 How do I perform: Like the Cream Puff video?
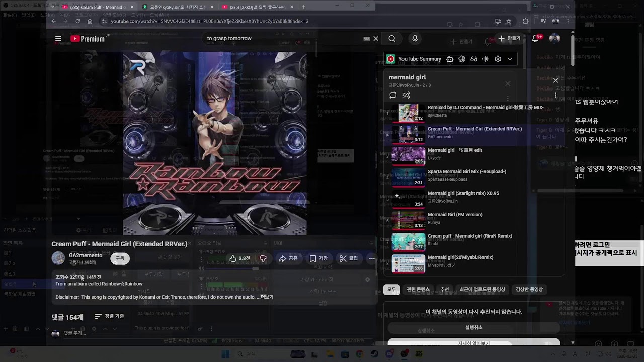[239, 258]
